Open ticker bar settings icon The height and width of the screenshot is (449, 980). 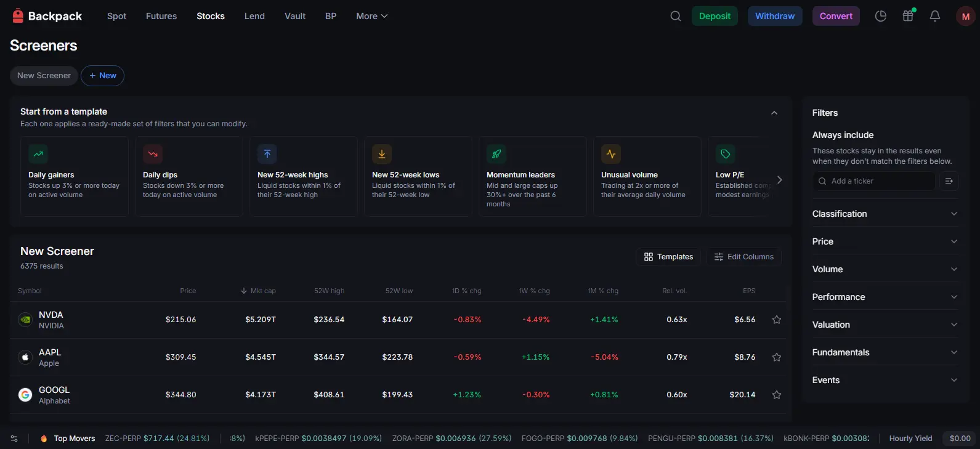[14, 439]
